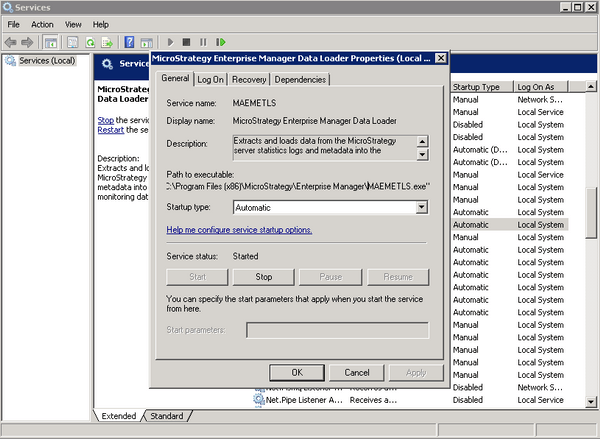Open the Properties toolbar icon
Image resolution: width=600 pixels, height=439 pixels.
tap(73, 42)
